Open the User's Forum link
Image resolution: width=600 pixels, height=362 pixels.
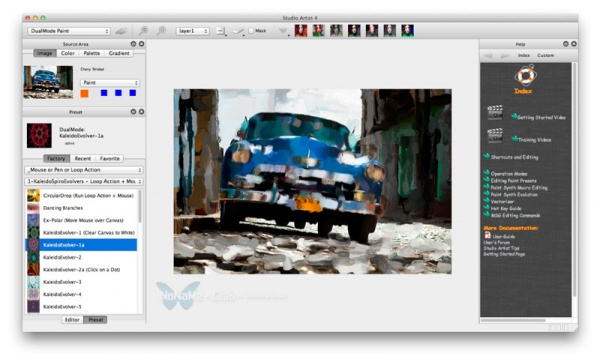click(497, 243)
